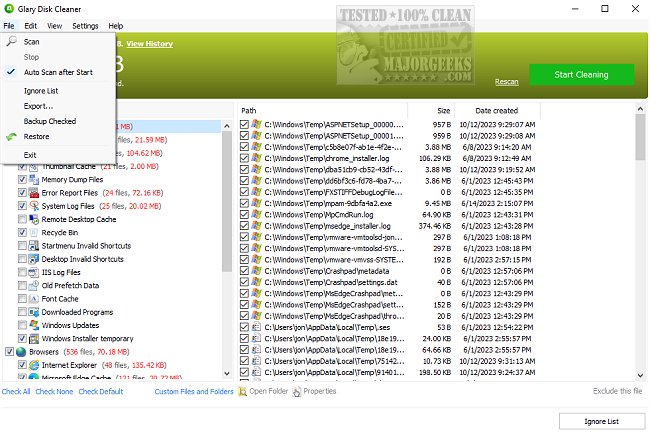This screenshot has height=434, width=650.
Task: Click the file list vertical scrollbar thumb
Action: point(640,138)
